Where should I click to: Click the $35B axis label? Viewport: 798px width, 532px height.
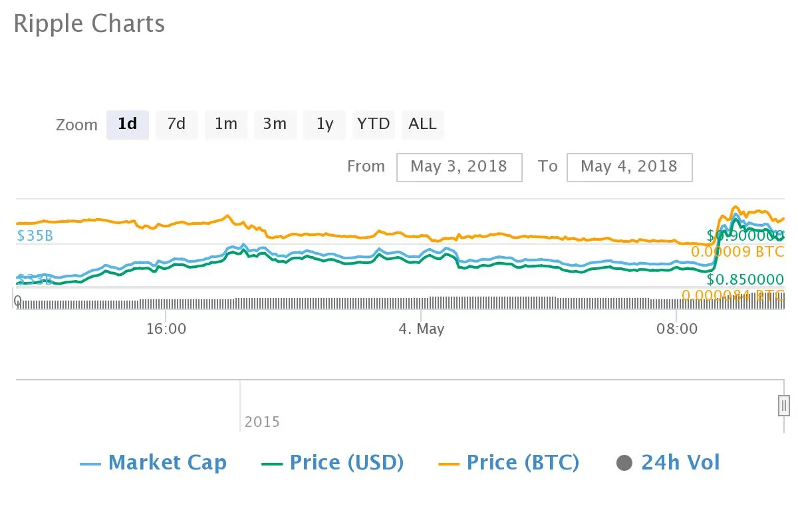[x=35, y=235]
